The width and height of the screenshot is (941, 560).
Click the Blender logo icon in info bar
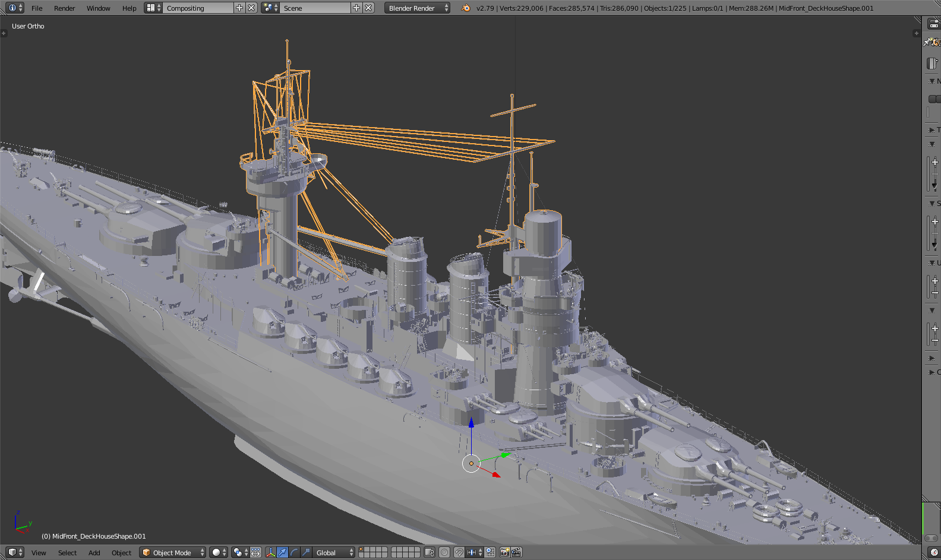pyautogui.click(x=466, y=8)
